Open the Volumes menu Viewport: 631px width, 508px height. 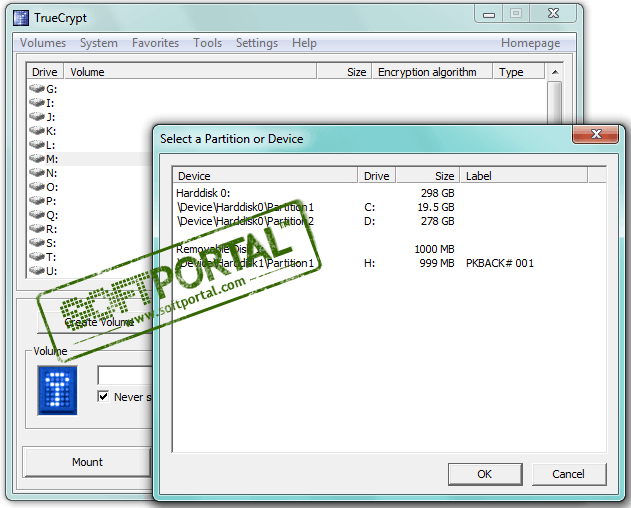[x=43, y=43]
